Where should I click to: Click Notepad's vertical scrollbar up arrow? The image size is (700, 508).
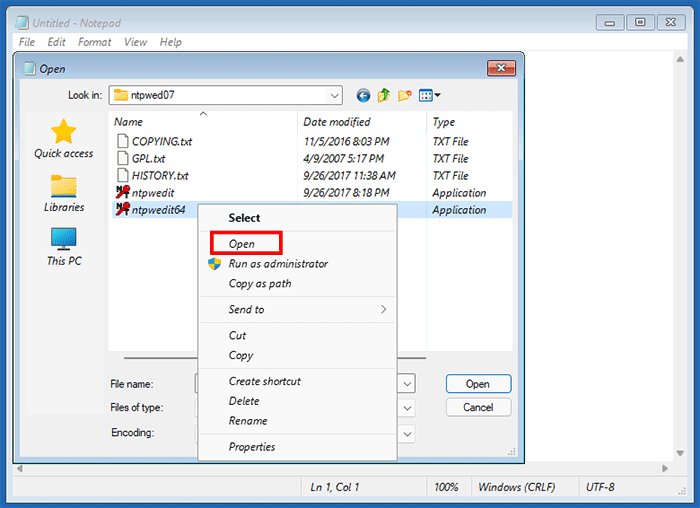680,59
